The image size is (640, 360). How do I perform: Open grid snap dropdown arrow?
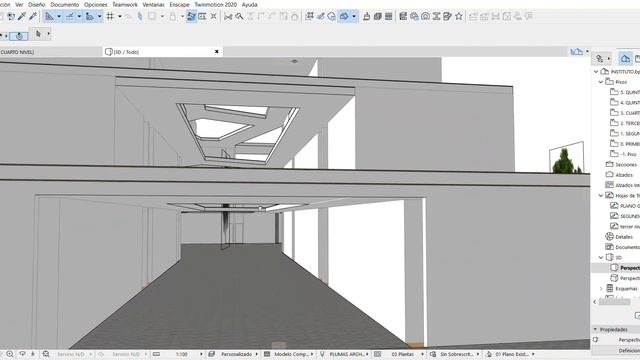pos(120,16)
